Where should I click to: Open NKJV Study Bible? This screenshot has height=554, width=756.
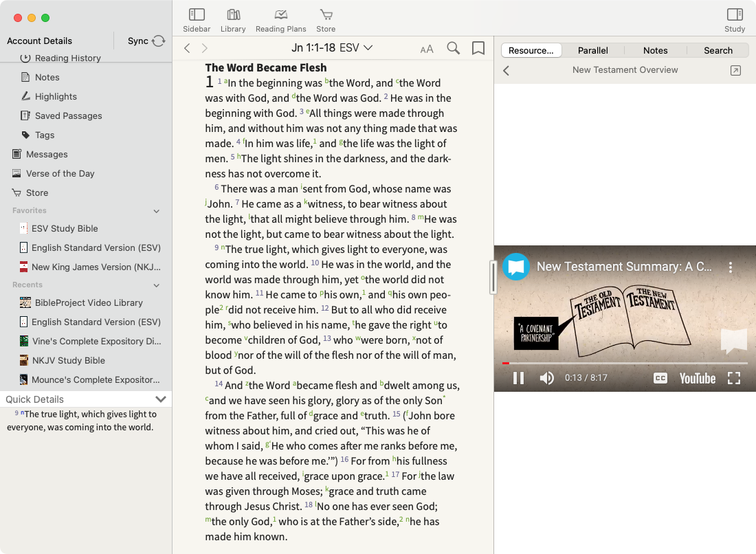coord(62,361)
